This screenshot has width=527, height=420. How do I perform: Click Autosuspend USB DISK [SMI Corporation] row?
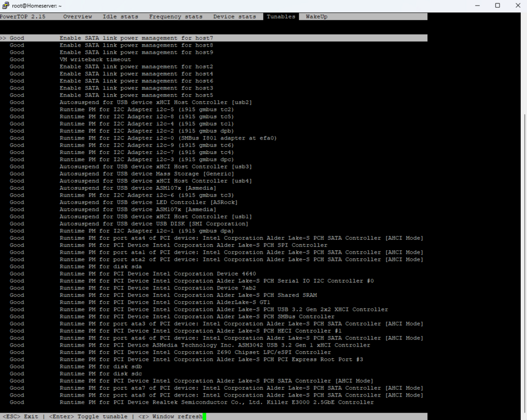129,224
